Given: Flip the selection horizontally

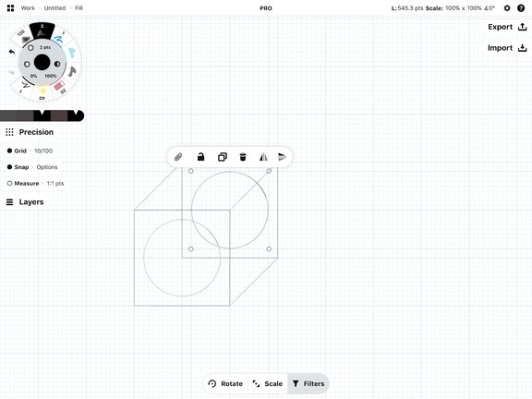Looking at the screenshot, I should [x=263, y=157].
